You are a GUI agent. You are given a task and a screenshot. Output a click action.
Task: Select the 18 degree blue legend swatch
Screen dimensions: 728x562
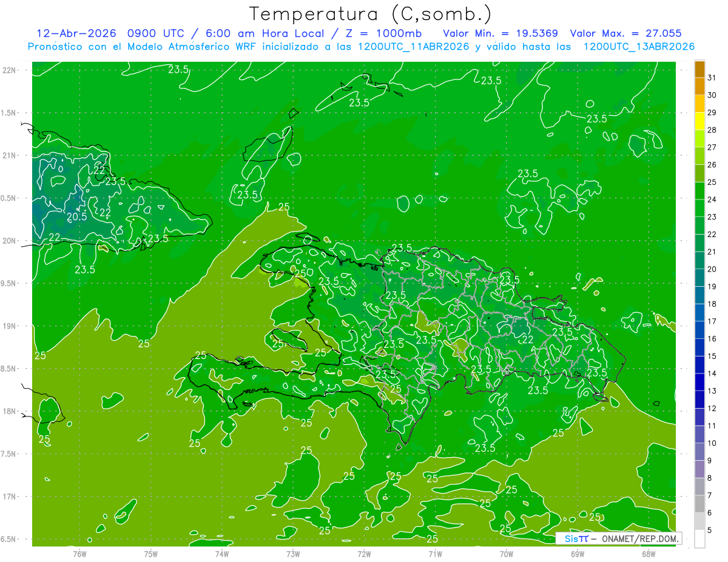699,295
